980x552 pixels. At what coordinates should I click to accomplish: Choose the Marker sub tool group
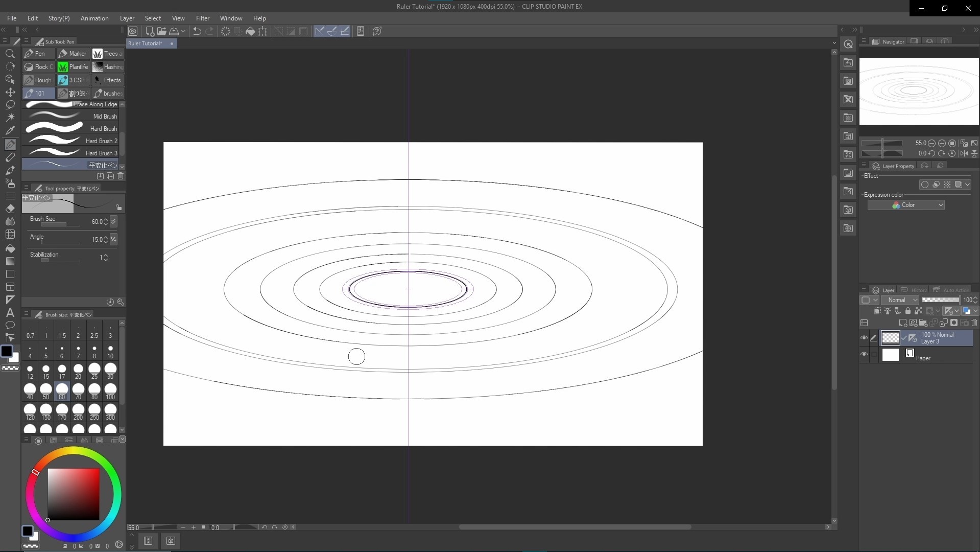point(73,54)
